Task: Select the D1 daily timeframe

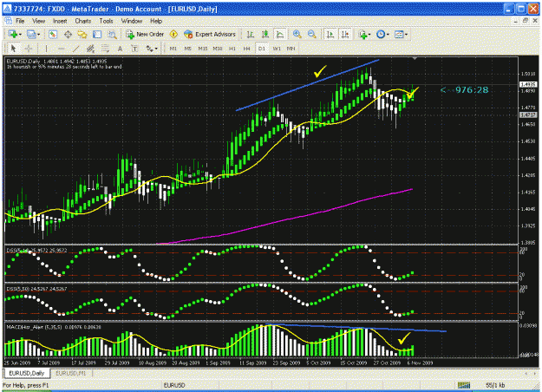Action: pos(262,49)
